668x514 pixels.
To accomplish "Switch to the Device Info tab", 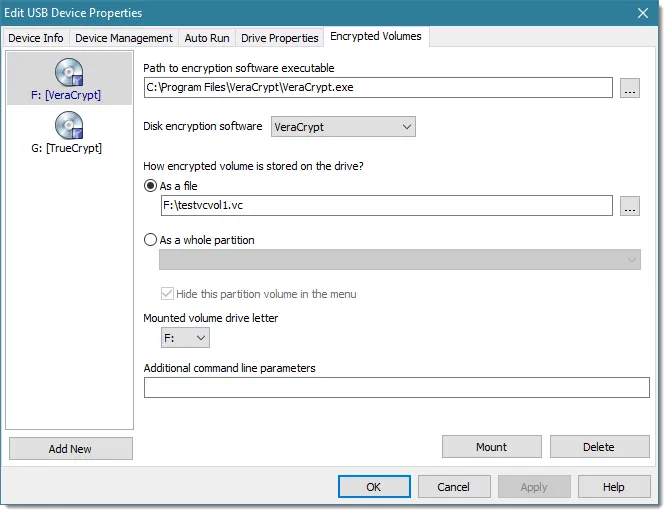I will coord(36,38).
